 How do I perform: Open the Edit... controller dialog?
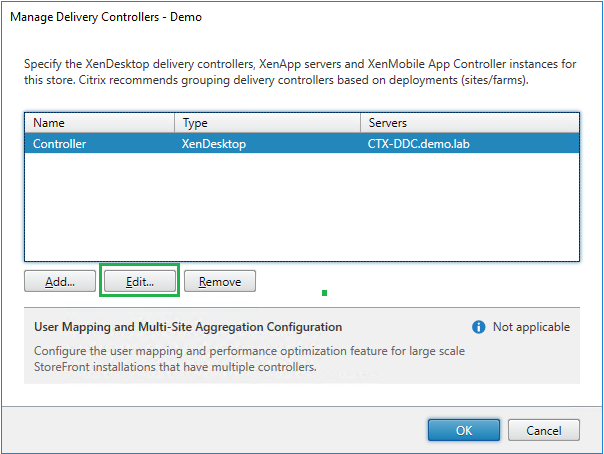coord(139,281)
